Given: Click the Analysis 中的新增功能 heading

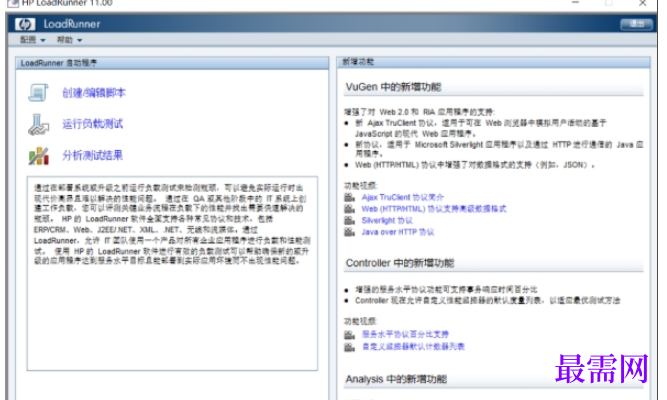Looking at the screenshot, I should (x=396, y=379).
